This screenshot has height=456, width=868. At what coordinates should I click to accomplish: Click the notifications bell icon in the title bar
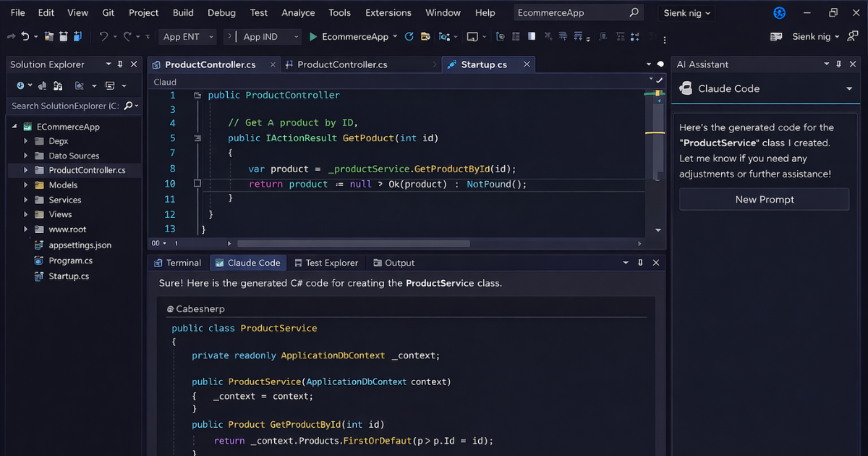click(x=779, y=12)
